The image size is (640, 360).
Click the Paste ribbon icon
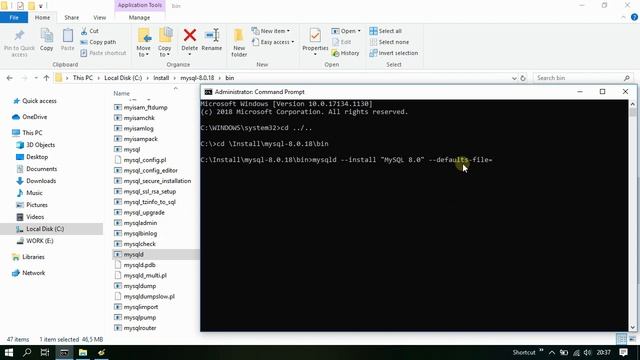tap(68, 40)
